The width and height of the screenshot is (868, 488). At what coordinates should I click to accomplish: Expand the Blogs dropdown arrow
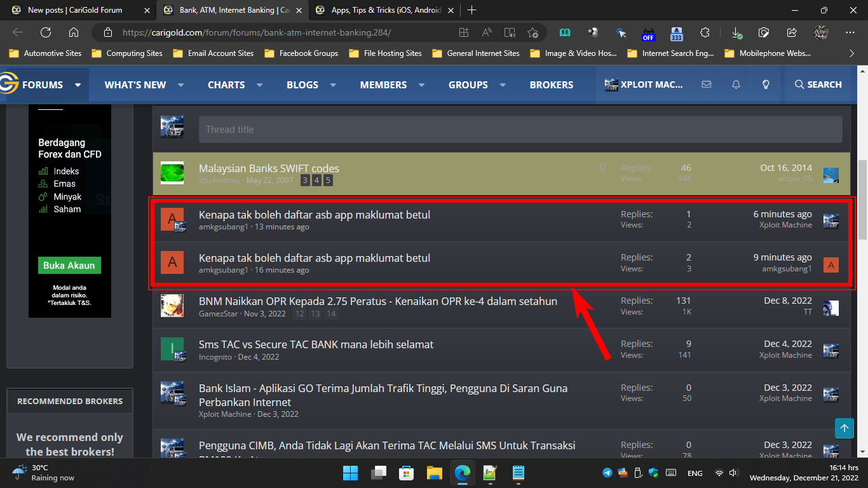[x=333, y=85]
